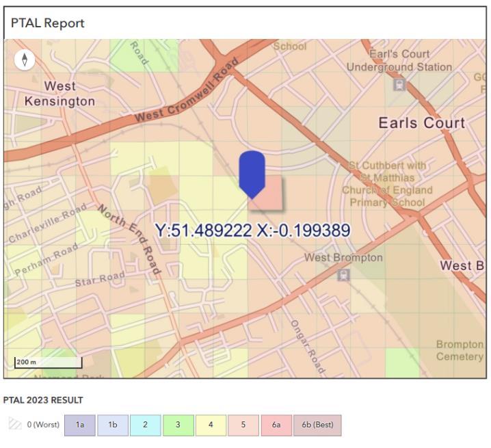The width and height of the screenshot is (491, 448).
Task: Click Earl's Court Underground Station icon
Action: [x=399, y=85]
